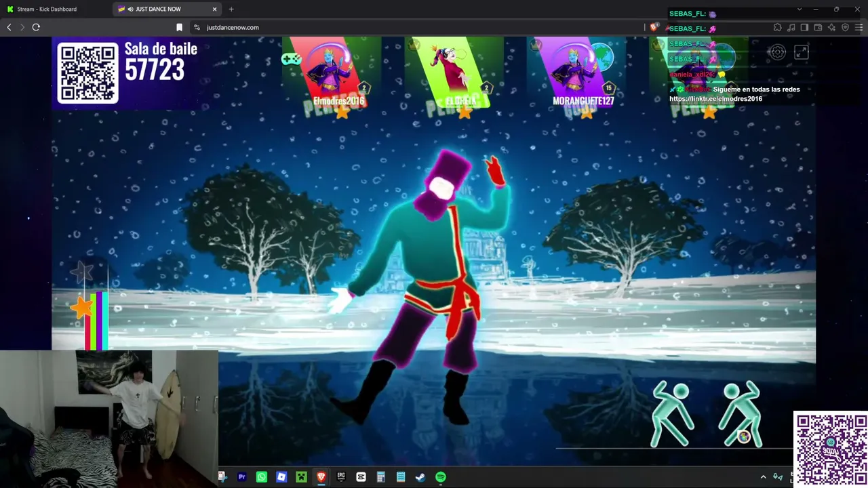
Task: Open Spotify from the taskbar
Action: (x=440, y=477)
